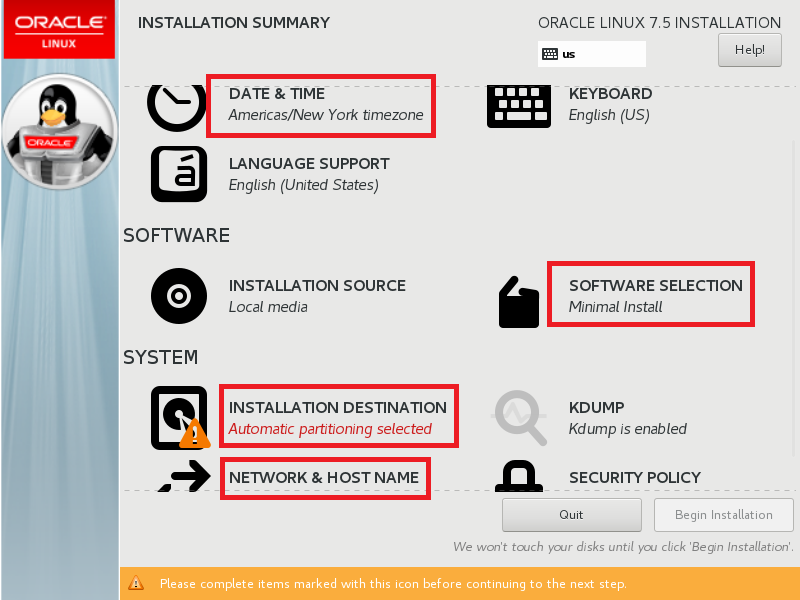Open the "us" keyboard layout selector
Screen dimensions: 800x600
[591, 53]
